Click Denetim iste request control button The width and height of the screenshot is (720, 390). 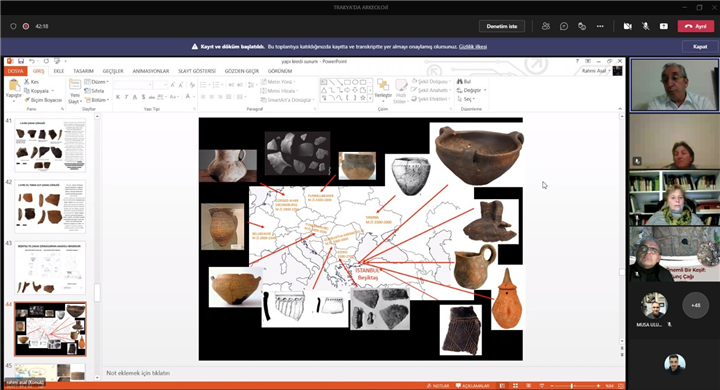(x=502, y=26)
